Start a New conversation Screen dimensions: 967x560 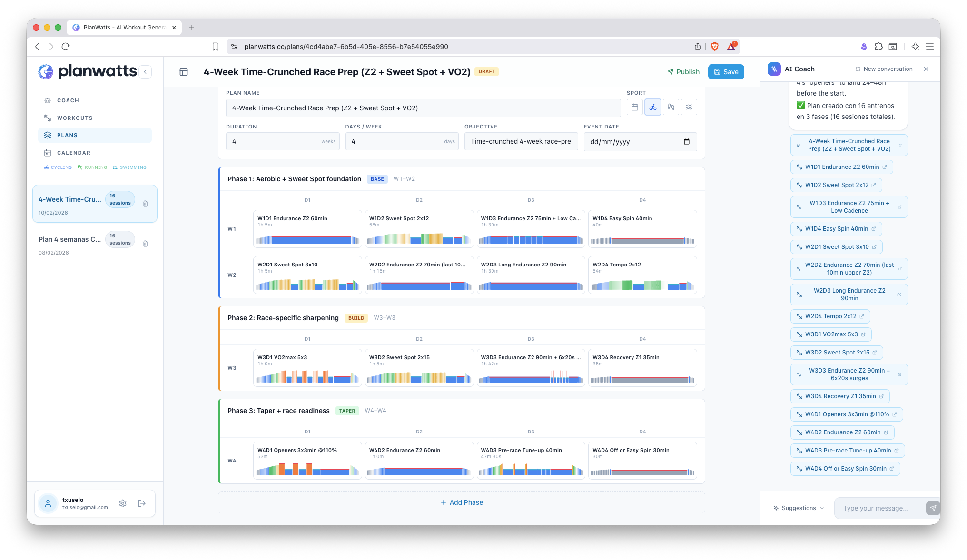(884, 69)
